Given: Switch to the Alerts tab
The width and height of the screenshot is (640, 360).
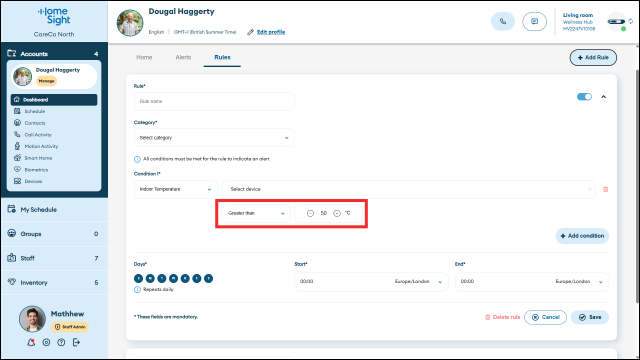Looking at the screenshot, I should tap(183, 58).
